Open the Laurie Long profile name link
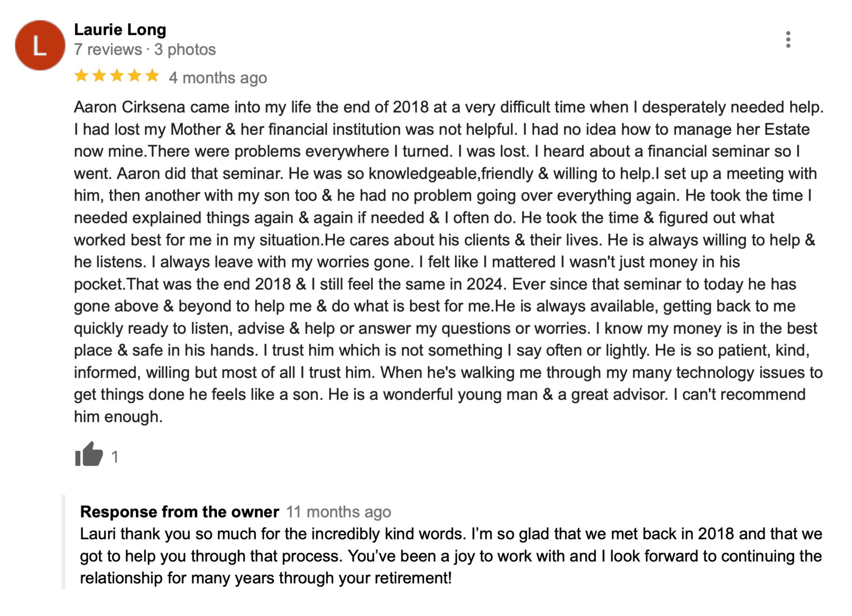This screenshot has height=616, width=852. (x=120, y=30)
